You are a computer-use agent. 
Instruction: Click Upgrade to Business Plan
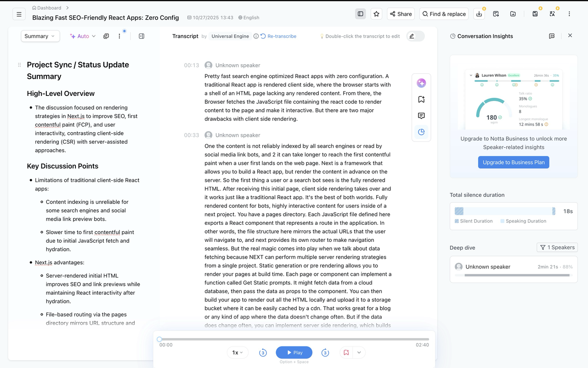point(513,162)
